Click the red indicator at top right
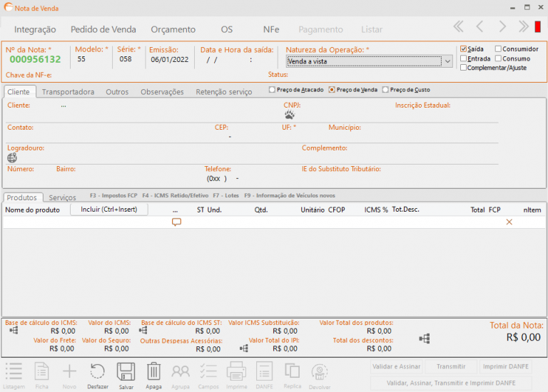The width and height of the screenshot is (548, 392). tap(537, 29)
